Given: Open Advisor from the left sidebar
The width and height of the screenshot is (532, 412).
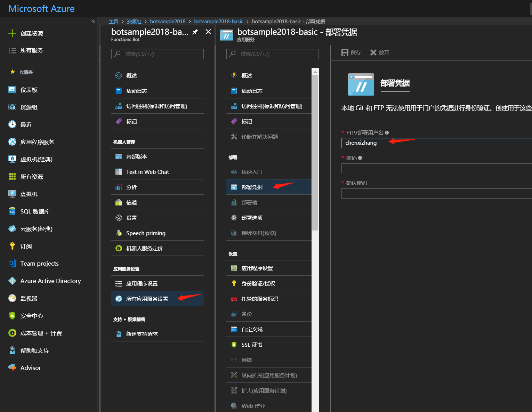Looking at the screenshot, I should (30, 367).
